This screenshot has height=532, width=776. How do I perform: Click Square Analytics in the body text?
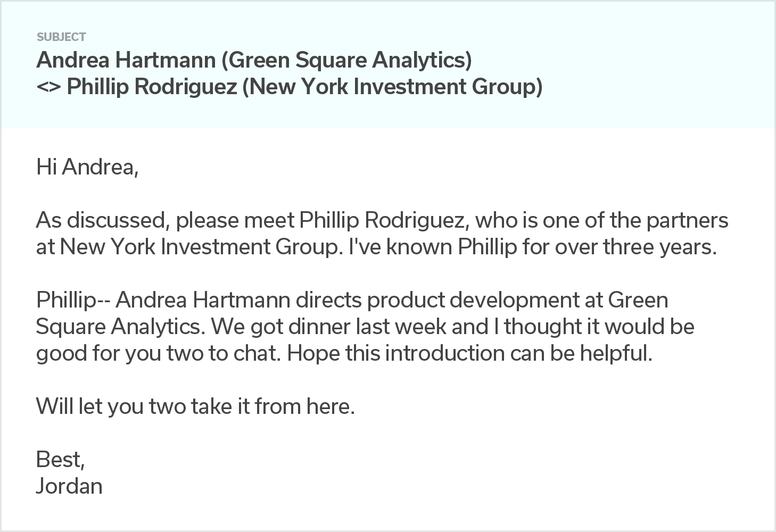(x=120, y=327)
